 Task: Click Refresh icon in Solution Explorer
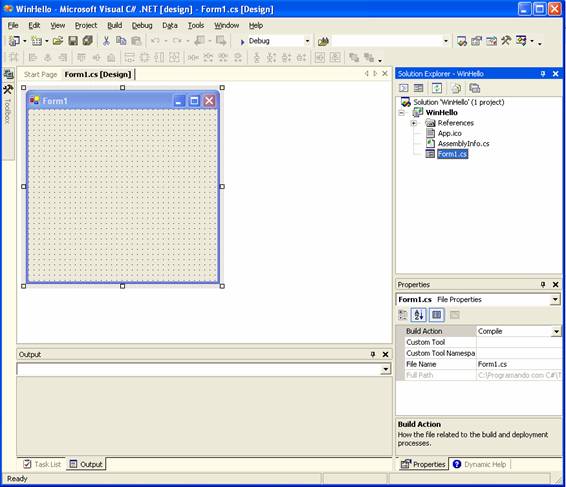(x=437, y=88)
